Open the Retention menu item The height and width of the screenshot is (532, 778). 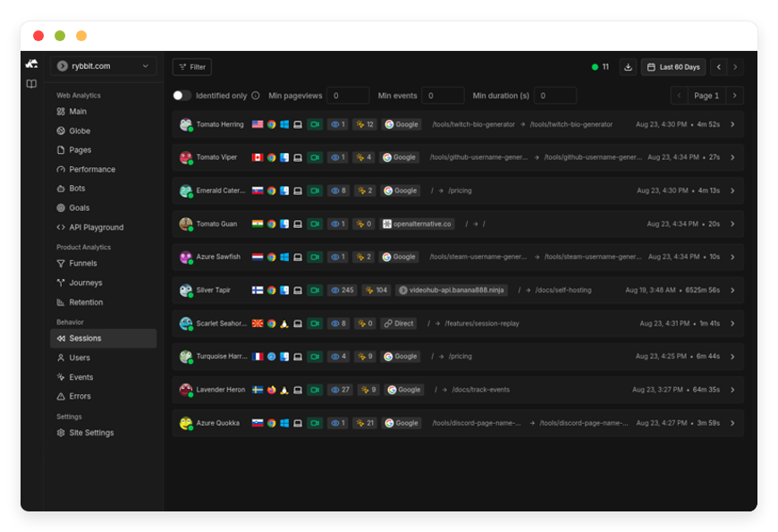point(103,302)
